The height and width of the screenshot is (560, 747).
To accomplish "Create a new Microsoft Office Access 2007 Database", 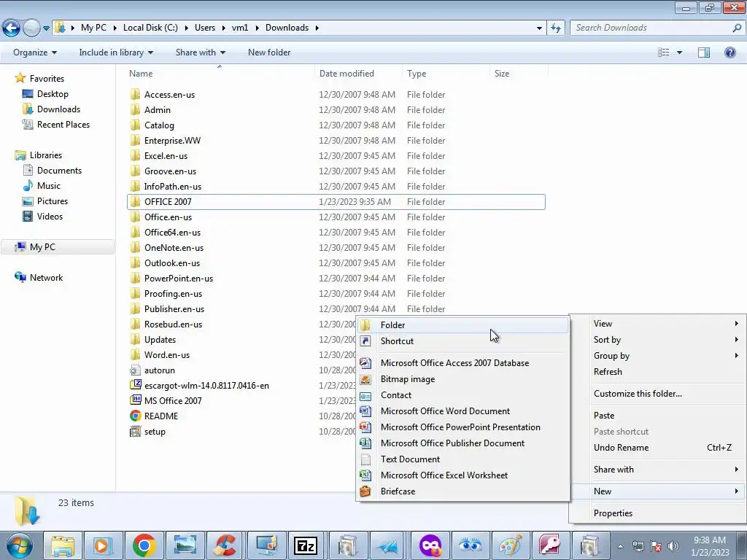I will 462,363.
